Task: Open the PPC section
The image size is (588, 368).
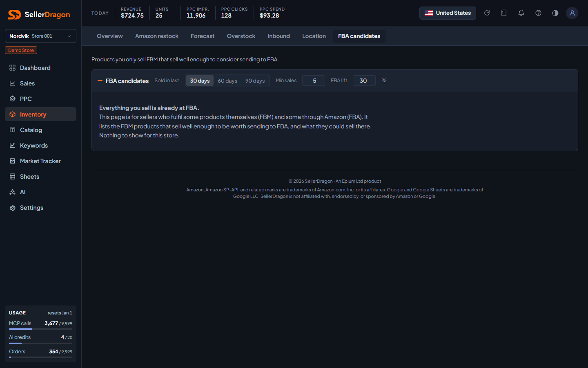Action: pos(40,99)
